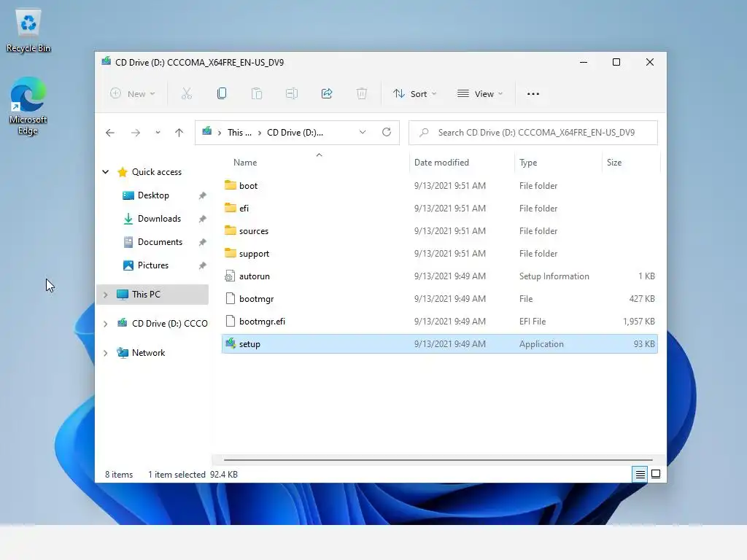Click the Rename icon in toolbar
The image size is (747, 560).
292,94
